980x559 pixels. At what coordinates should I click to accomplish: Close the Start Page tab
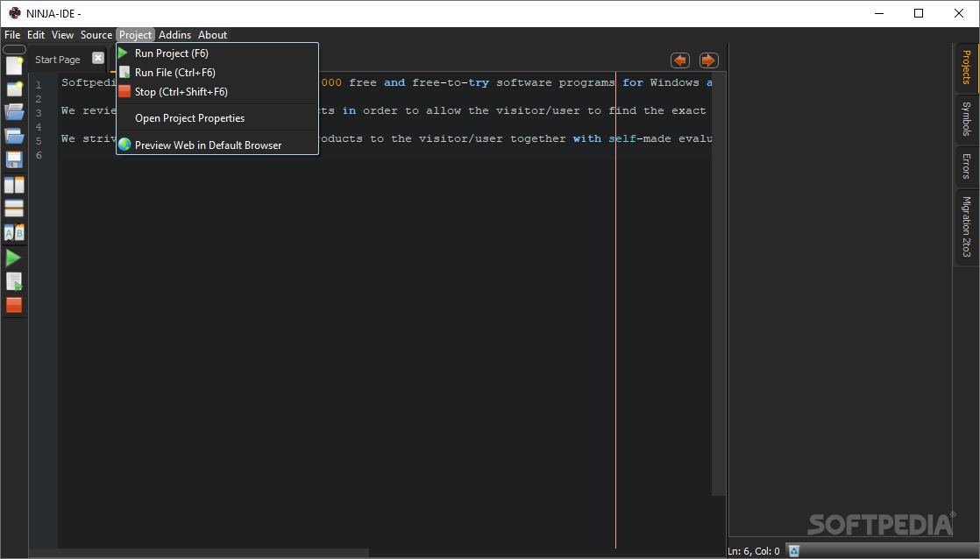[98, 58]
